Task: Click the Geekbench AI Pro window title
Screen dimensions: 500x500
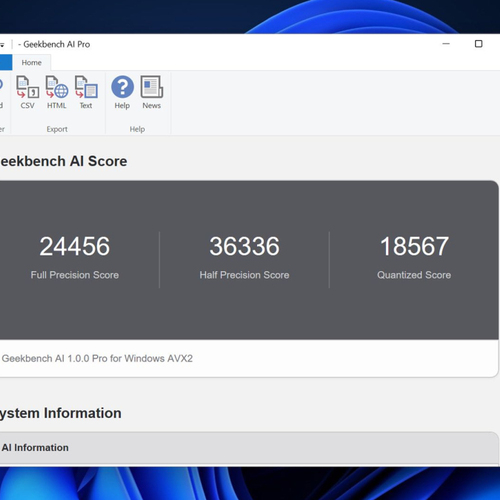Action: 57,44
